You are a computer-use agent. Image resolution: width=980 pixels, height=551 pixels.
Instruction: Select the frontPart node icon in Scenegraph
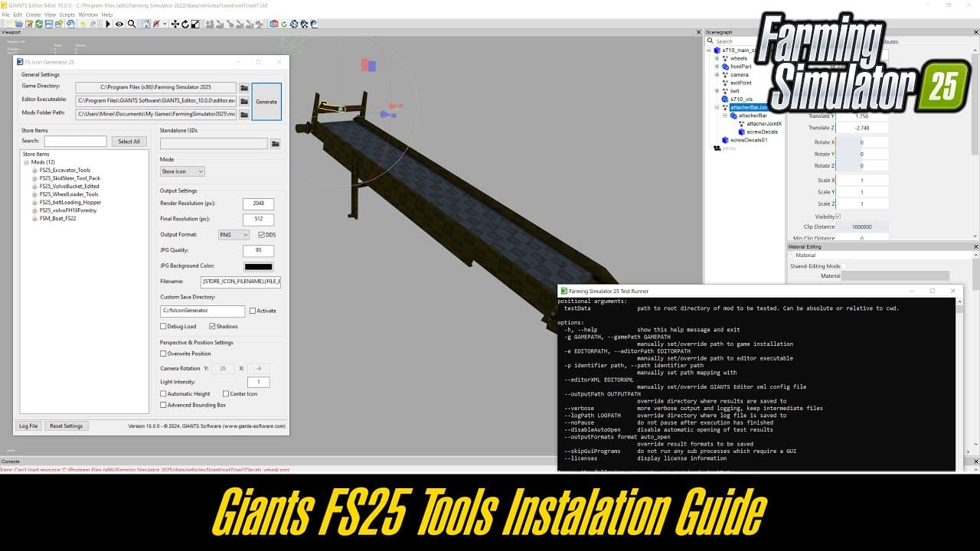tap(724, 67)
